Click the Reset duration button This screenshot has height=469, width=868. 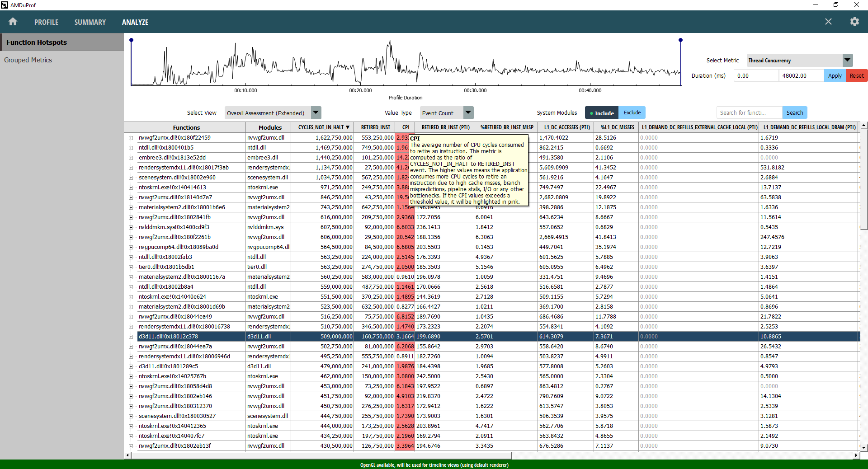(x=857, y=75)
